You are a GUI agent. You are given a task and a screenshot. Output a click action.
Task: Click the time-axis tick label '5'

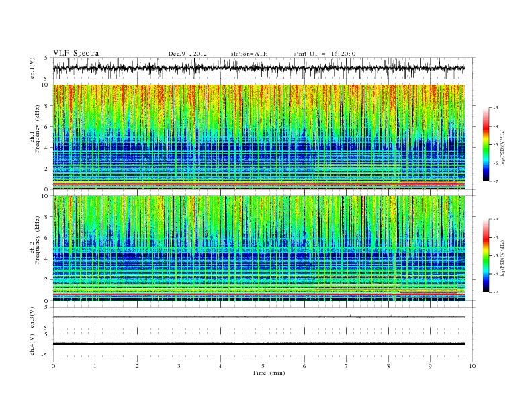(x=263, y=366)
